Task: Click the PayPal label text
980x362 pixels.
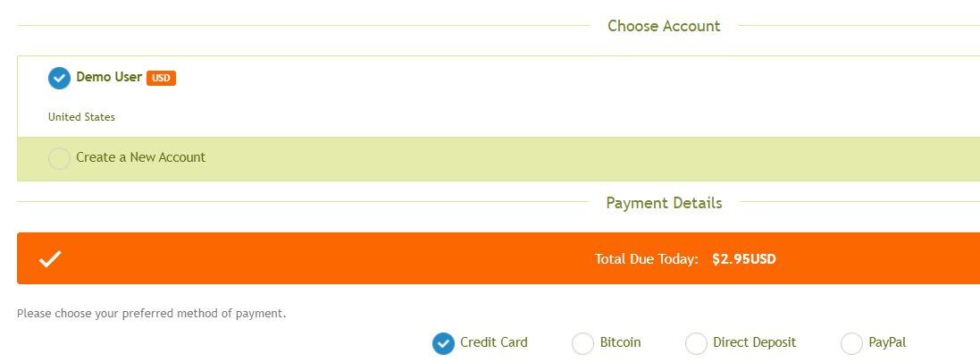Action: [887, 342]
